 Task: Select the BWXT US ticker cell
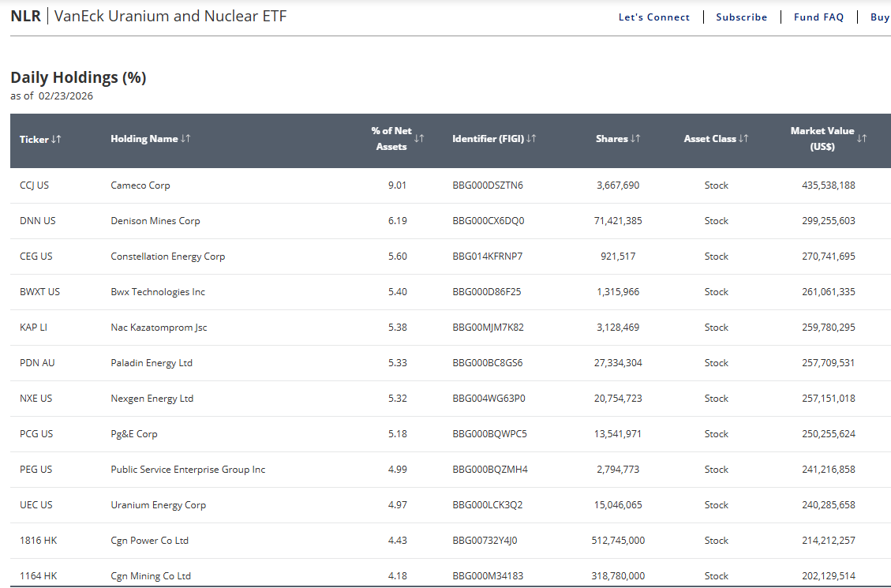(x=39, y=292)
